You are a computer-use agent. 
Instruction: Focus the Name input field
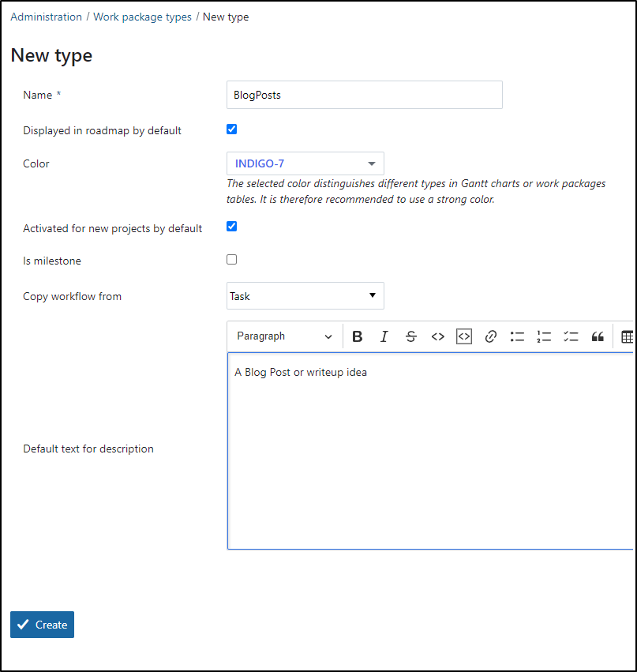(364, 95)
